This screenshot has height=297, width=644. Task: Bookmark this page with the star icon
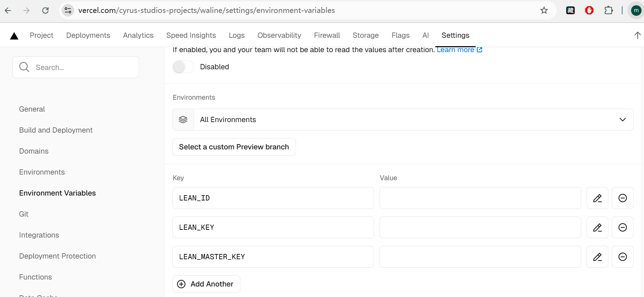544,10
